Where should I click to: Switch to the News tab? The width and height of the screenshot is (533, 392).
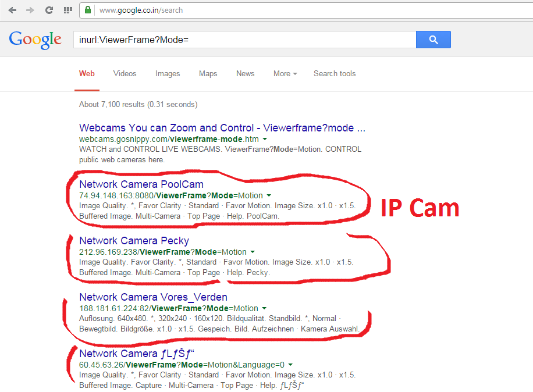[x=245, y=74]
